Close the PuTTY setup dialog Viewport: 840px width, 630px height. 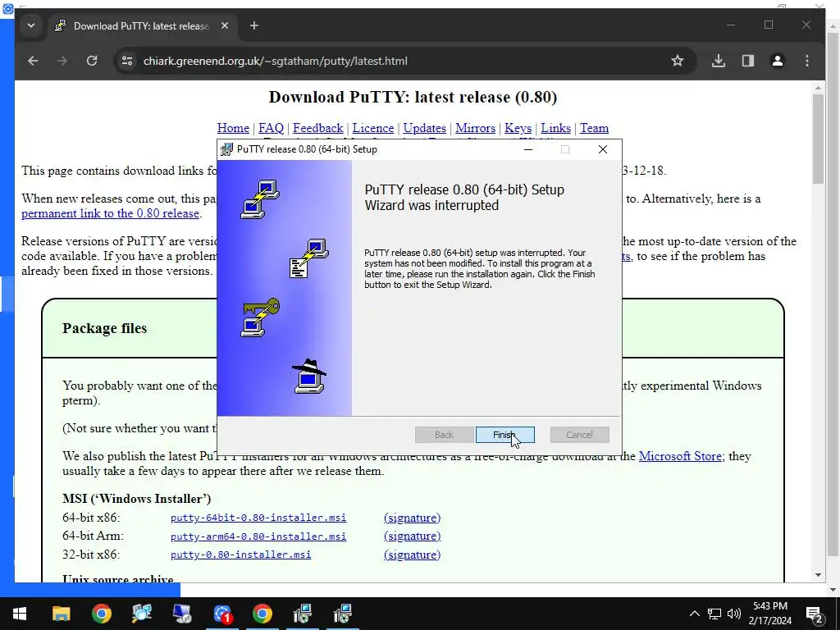[x=603, y=149]
